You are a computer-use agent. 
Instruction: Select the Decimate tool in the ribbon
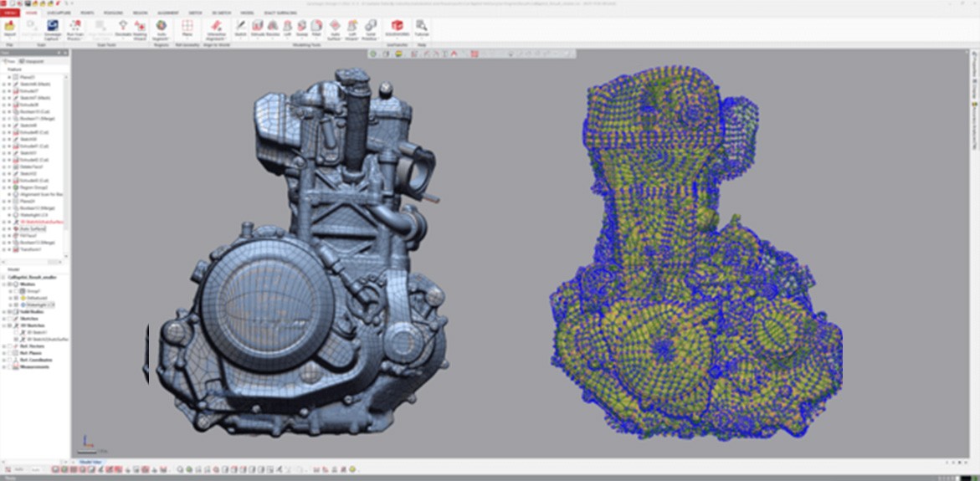pyautogui.click(x=123, y=27)
